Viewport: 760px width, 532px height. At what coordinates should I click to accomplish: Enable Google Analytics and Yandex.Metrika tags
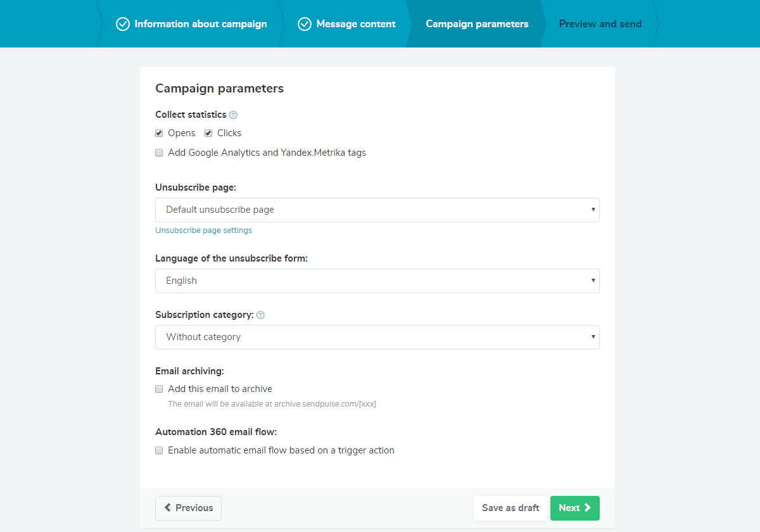(x=159, y=153)
